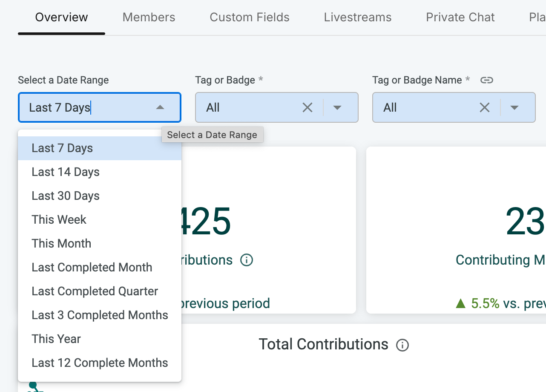Click info icon next to Contributions card
This screenshot has height=392, width=546.
coord(247,260)
